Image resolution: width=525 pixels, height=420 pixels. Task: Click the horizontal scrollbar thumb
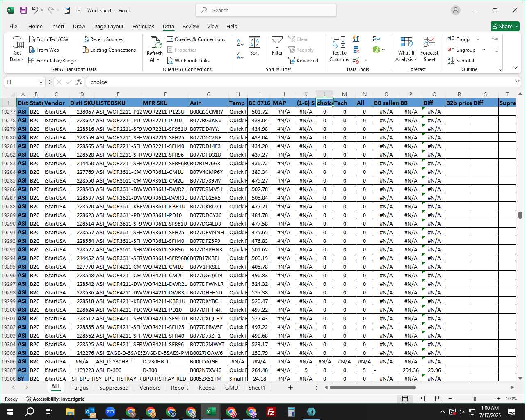pos(372,387)
